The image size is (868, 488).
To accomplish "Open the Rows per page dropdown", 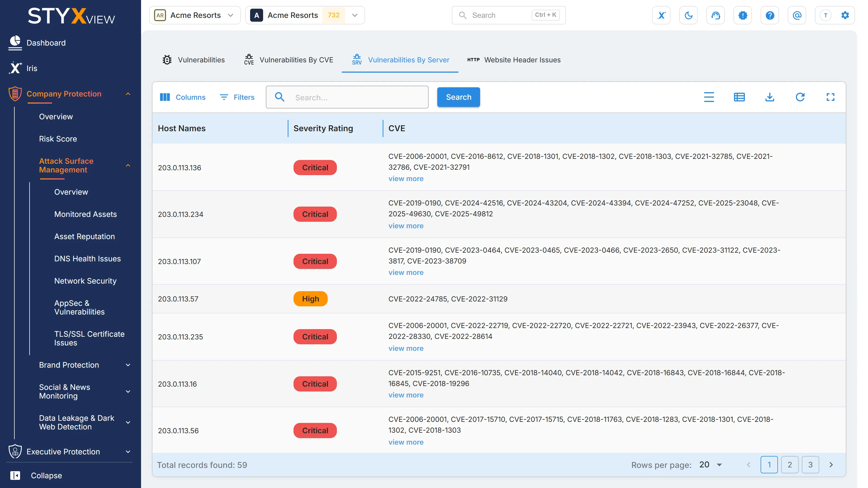I will 711,465.
